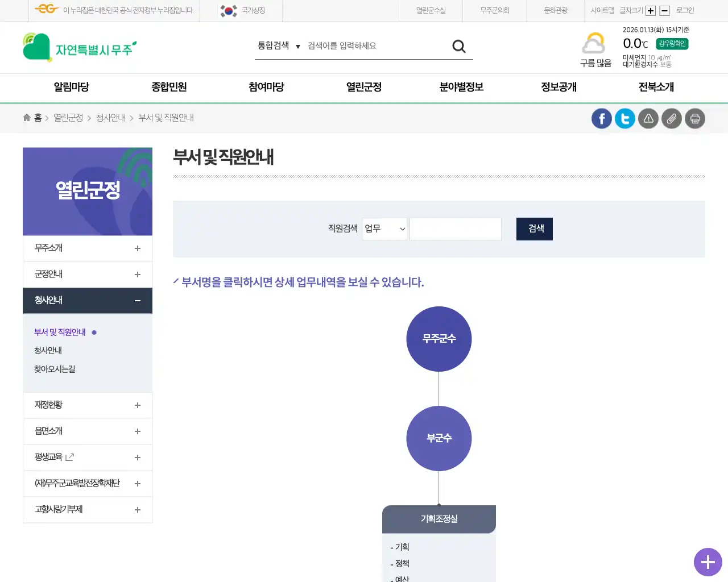Decrease font size with the minus icon
Image resolution: width=728 pixels, height=582 pixels.
[663, 10]
